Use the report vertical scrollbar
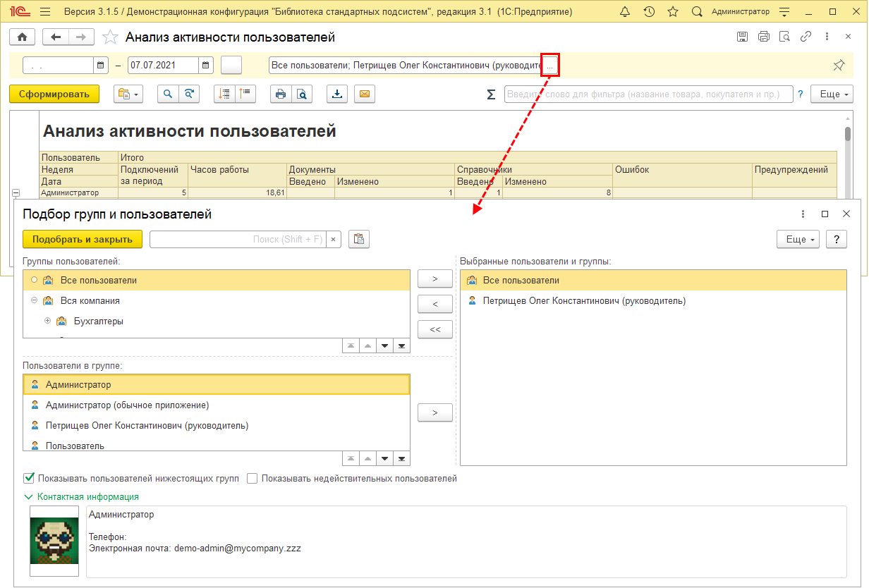 pos(848,135)
